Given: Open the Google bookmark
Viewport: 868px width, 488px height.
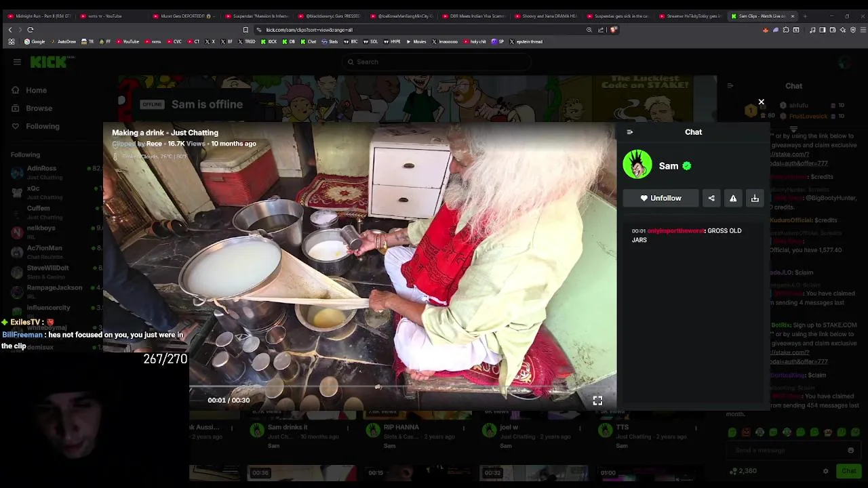Looking at the screenshot, I should [35, 42].
